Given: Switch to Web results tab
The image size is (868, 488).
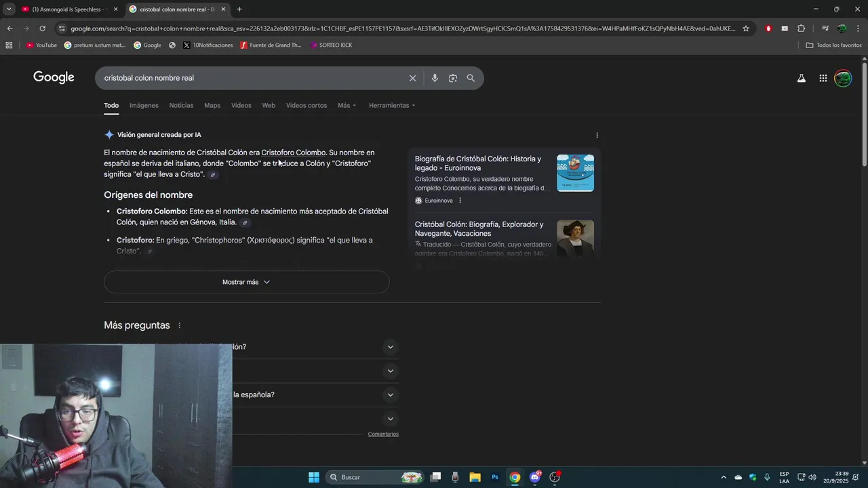Looking at the screenshot, I should (269, 105).
